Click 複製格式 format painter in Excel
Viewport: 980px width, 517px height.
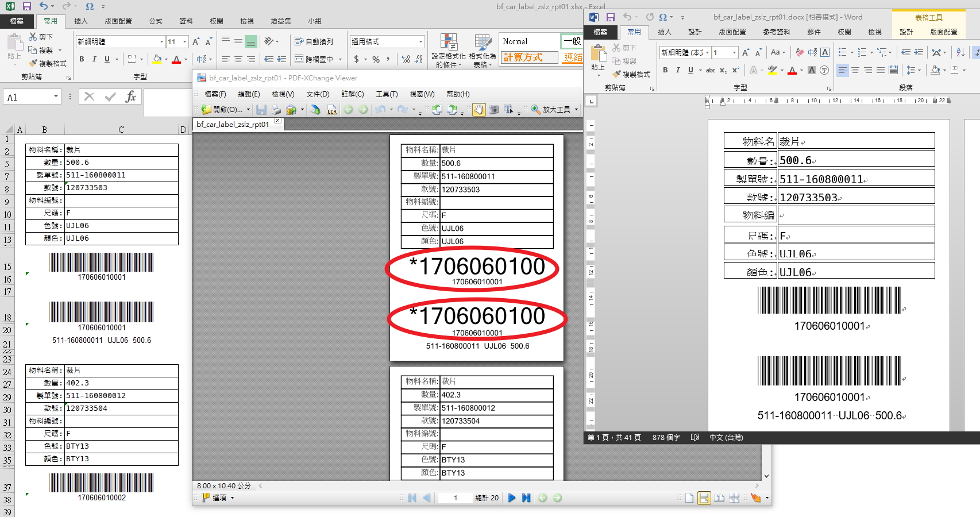(48, 63)
